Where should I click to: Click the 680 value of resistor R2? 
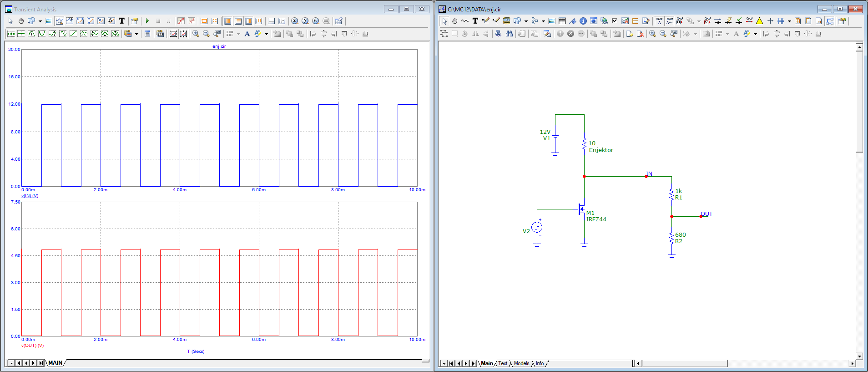(x=680, y=235)
